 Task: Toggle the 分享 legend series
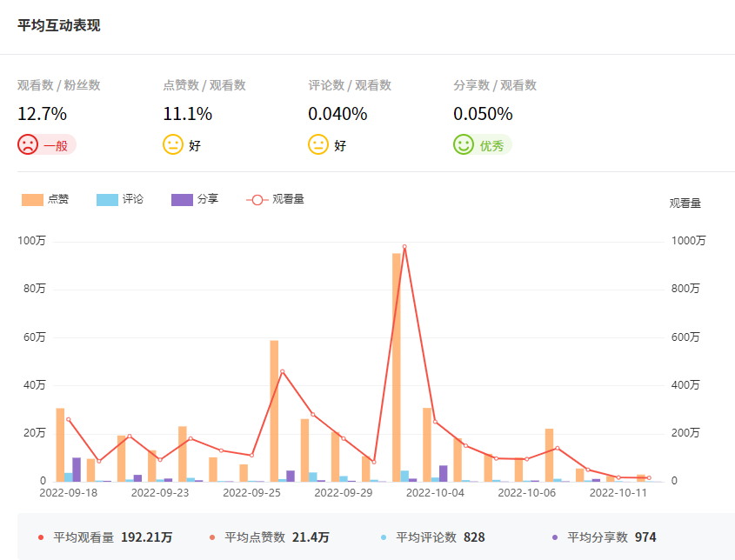[x=196, y=199]
